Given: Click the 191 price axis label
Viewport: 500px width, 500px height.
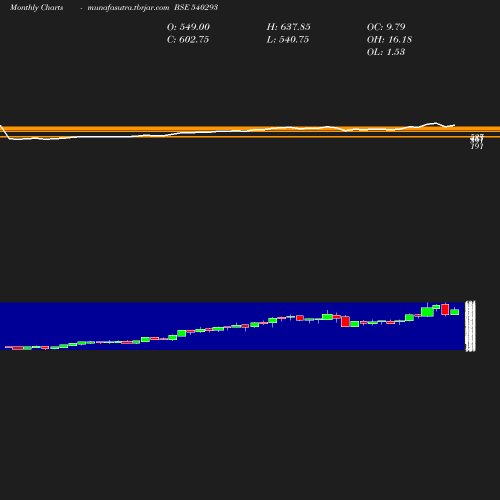Looking at the screenshot, I should tap(477, 146).
